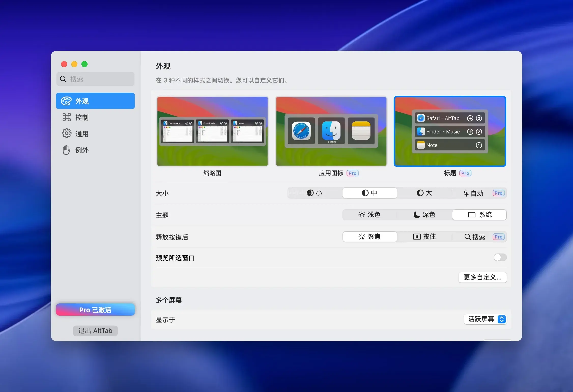Viewport: 573px width, 392px height.
Task: Open the 控制 settings section
Action: (x=95, y=117)
